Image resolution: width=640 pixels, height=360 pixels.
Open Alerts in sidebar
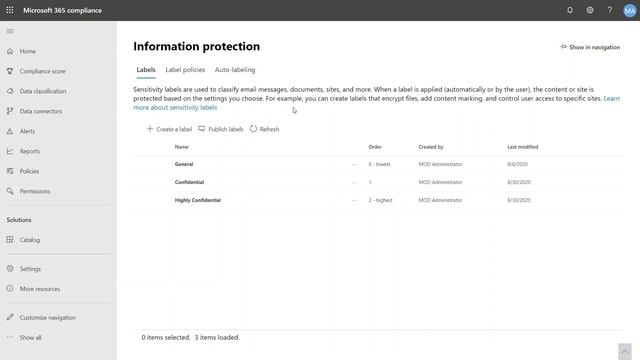coord(27,131)
